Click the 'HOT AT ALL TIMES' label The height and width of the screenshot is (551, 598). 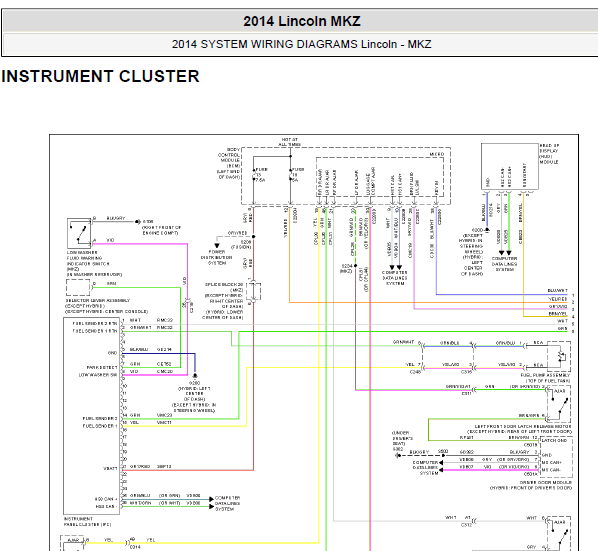click(x=290, y=142)
